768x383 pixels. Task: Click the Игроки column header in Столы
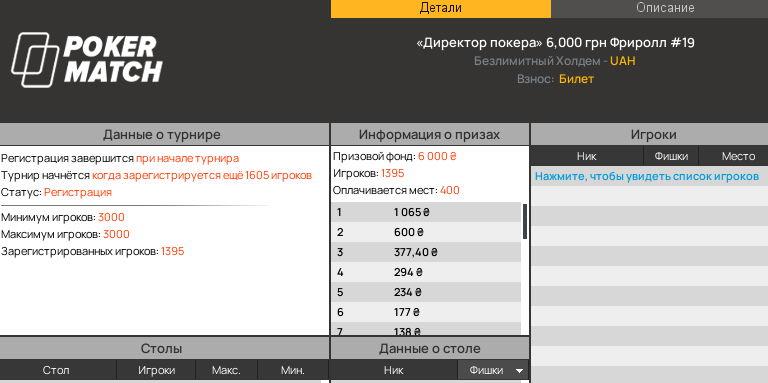(x=156, y=370)
